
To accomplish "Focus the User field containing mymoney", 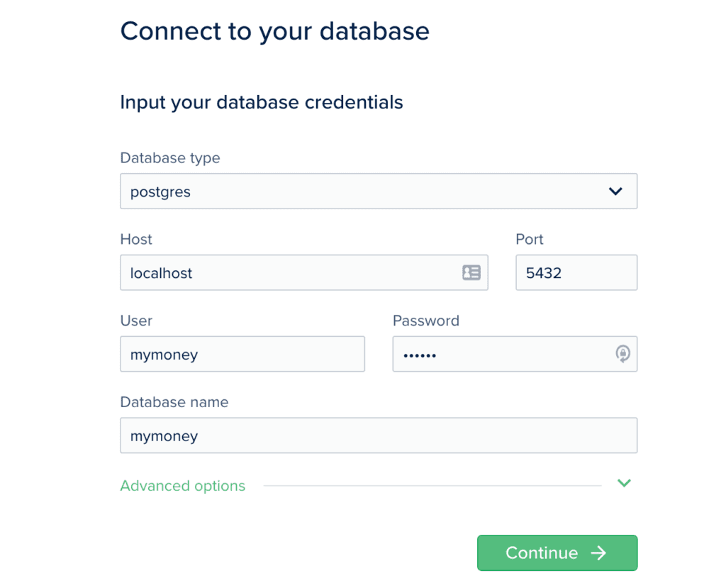I will point(242,354).
